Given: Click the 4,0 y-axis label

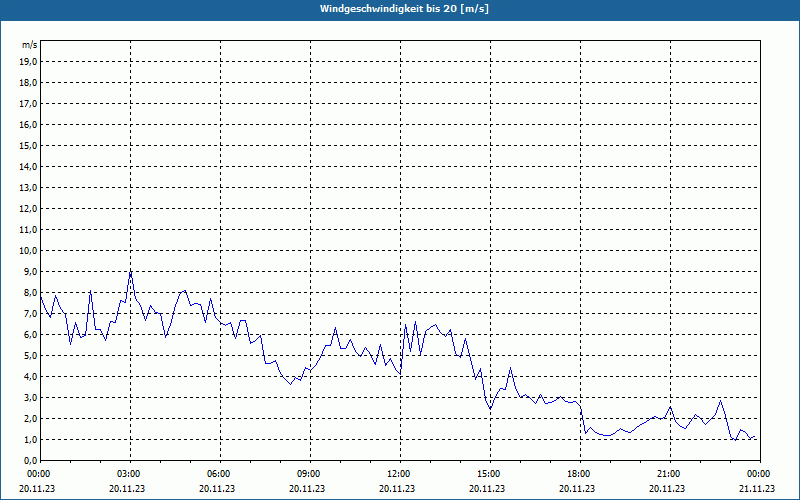Looking at the screenshot, I should (30, 377).
